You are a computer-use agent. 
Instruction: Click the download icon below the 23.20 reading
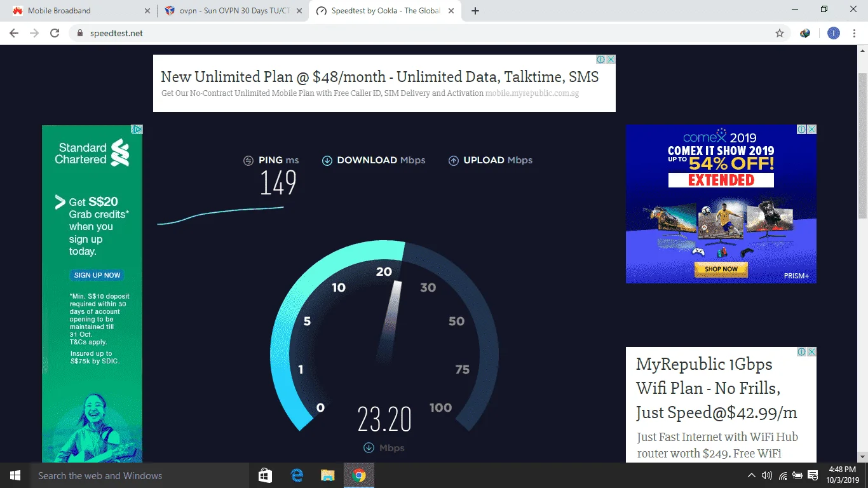point(369,448)
